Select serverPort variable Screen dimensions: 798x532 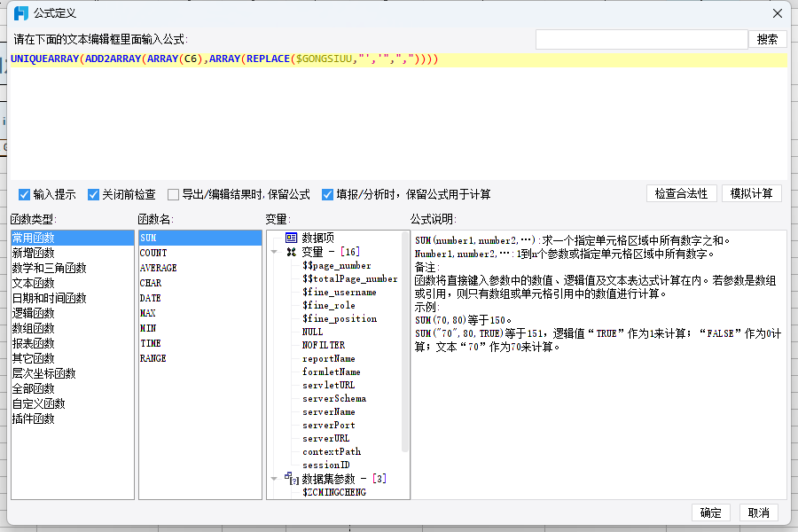(x=329, y=425)
